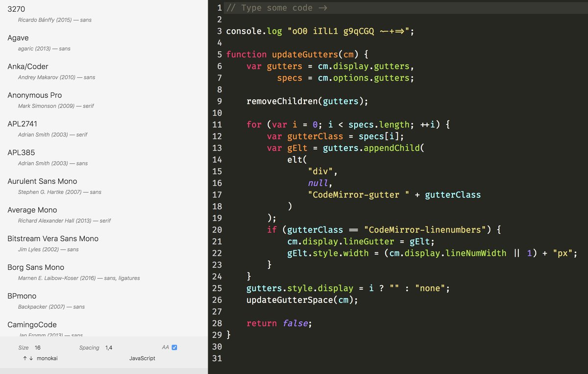This screenshot has height=374, width=588.
Task: Click 'return false;' in the editor
Action: (x=279, y=324)
